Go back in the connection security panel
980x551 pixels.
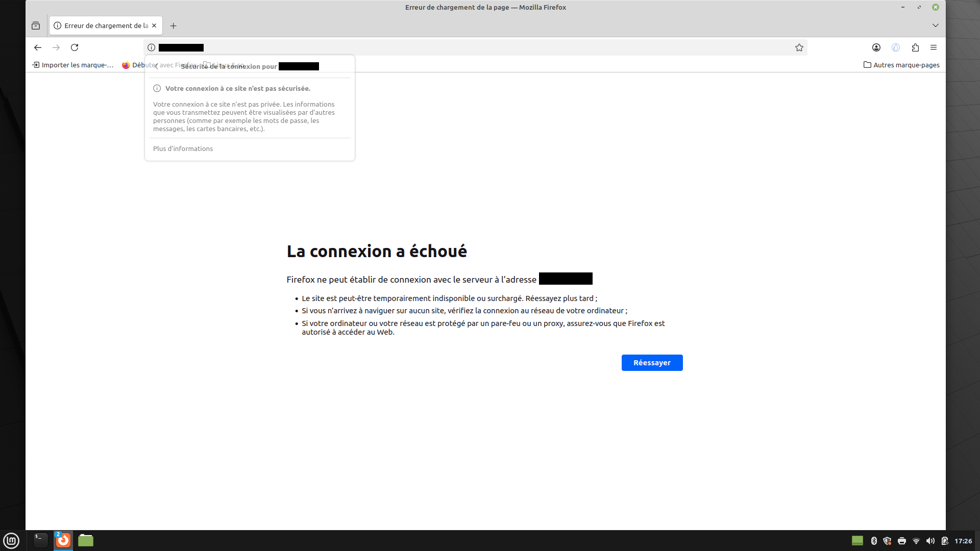tap(157, 66)
